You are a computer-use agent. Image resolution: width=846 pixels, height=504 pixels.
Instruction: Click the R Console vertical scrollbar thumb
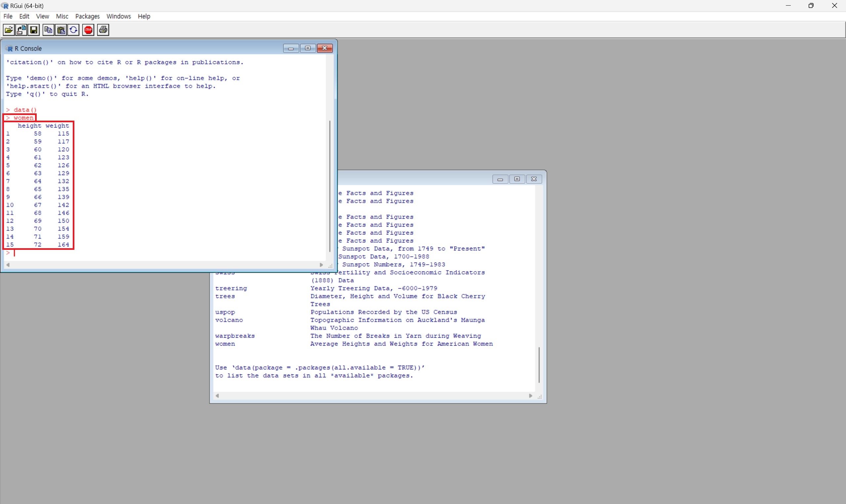pyautogui.click(x=330, y=186)
